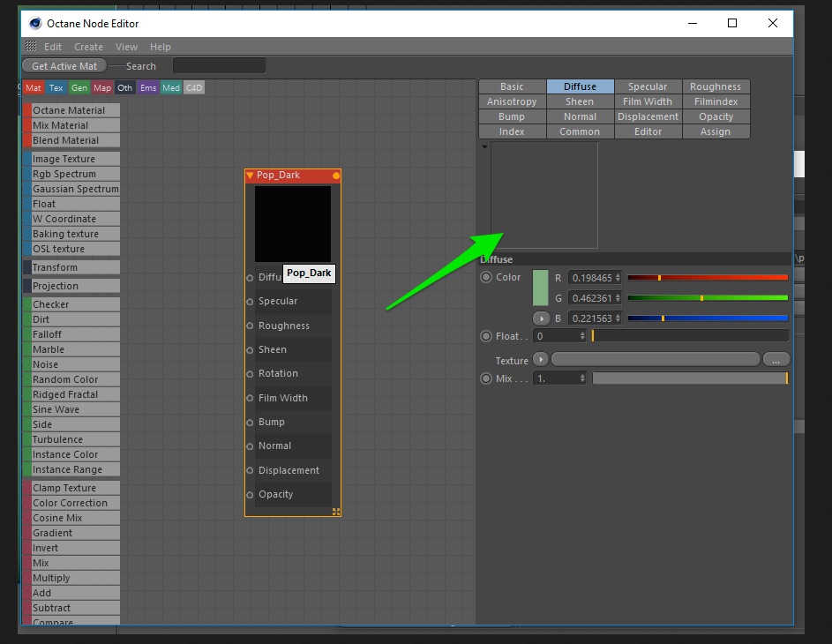This screenshot has height=644, width=832.
Task: Toggle the C4D filter tag
Action: pos(194,87)
